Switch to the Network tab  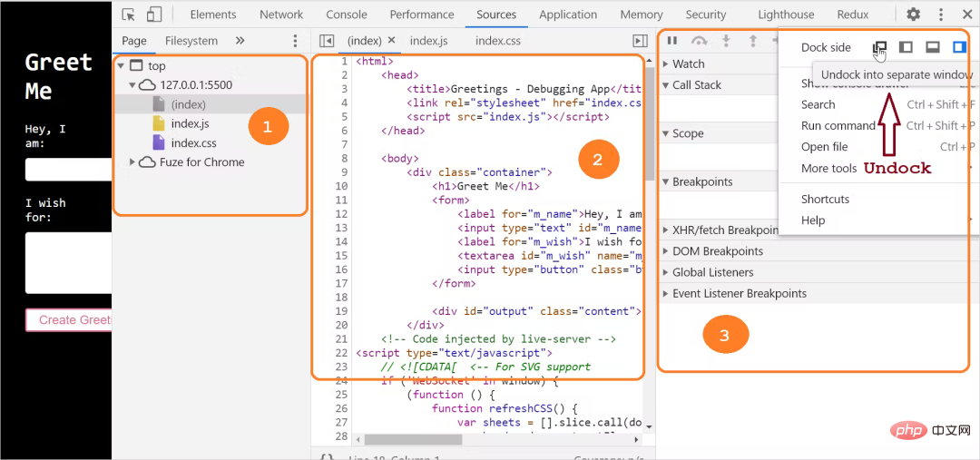pyautogui.click(x=281, y=15)
